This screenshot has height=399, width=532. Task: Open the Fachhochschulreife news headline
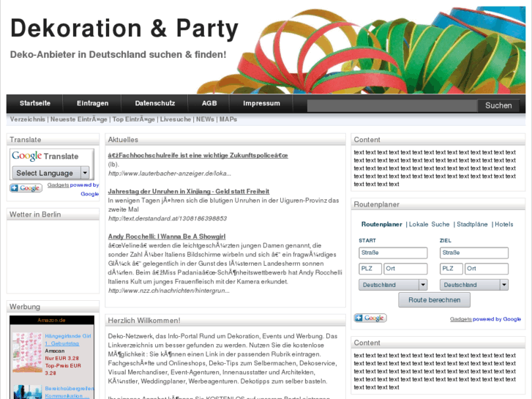[x=198, y=155]
